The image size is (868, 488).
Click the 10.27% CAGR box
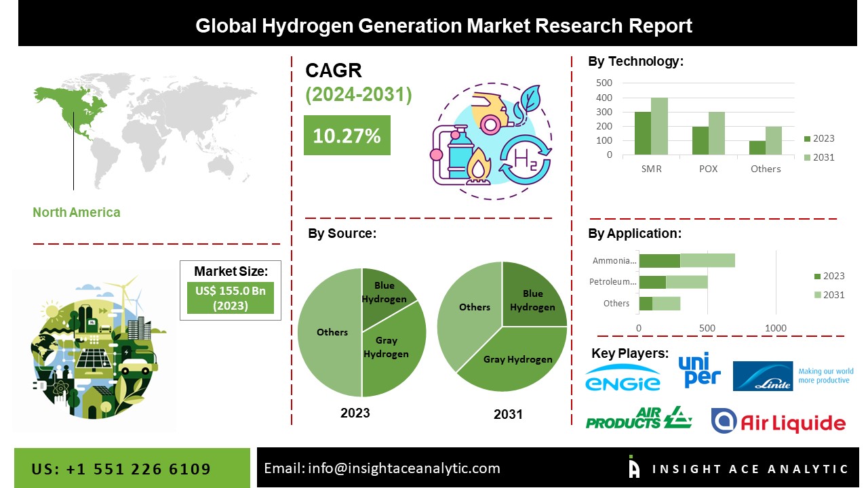(x=347, y=136)
